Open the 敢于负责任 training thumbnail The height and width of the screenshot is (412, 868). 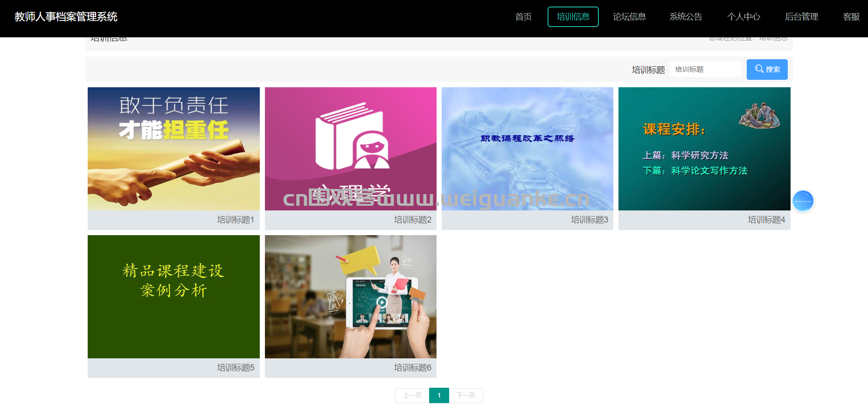point(174,149)
